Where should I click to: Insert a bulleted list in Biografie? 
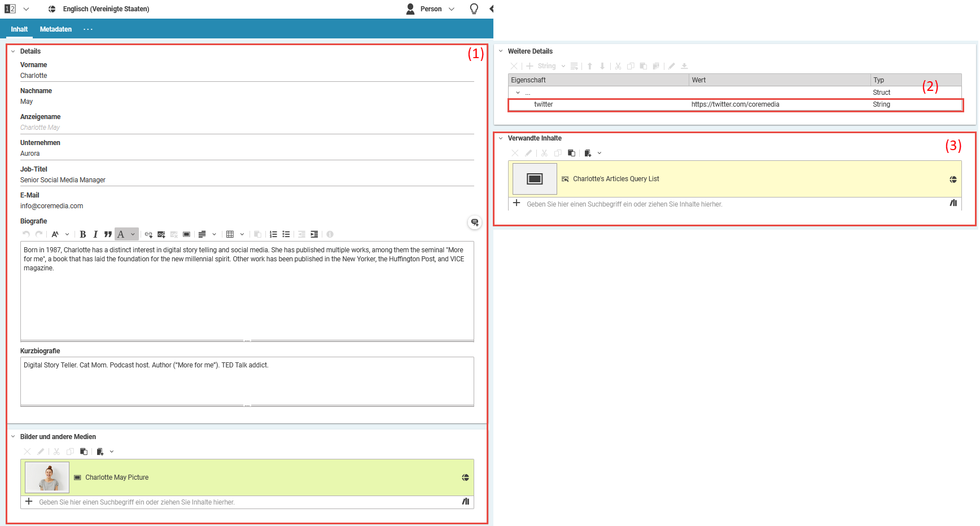tap(286, 234)
